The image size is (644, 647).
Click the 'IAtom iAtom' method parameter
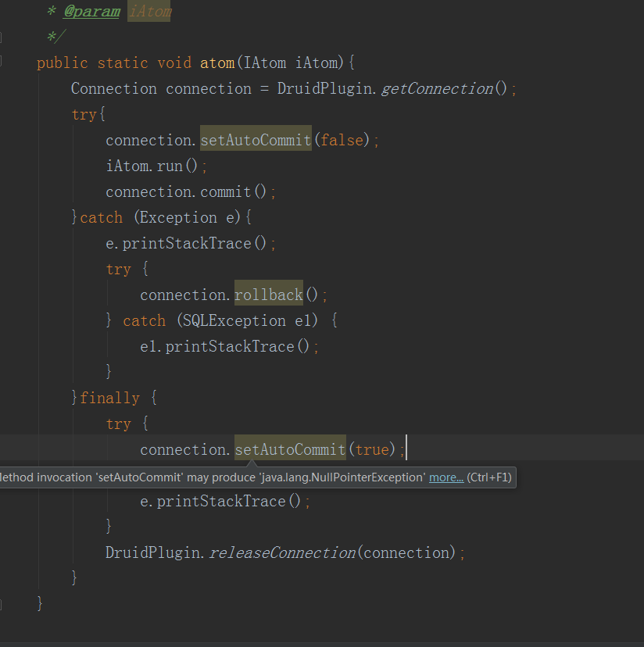coord(291,63)
